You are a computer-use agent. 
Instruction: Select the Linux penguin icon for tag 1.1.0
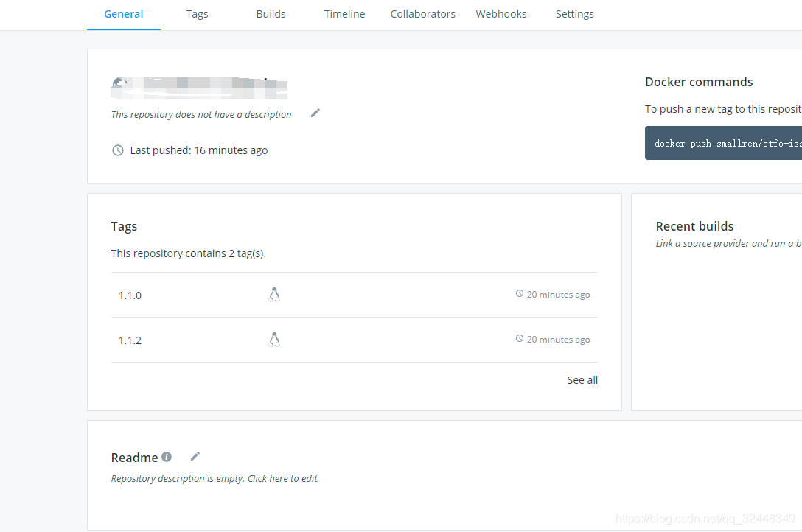[274, 293]
